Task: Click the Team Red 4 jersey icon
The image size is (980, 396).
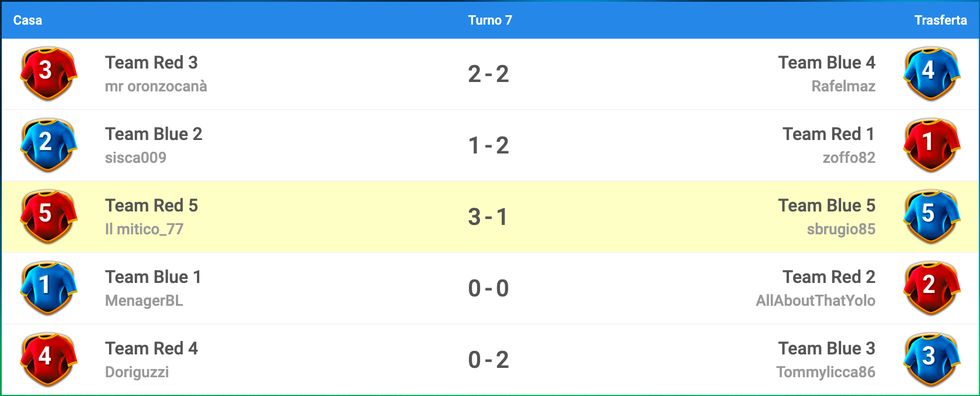Action: (x=49, y=360)
